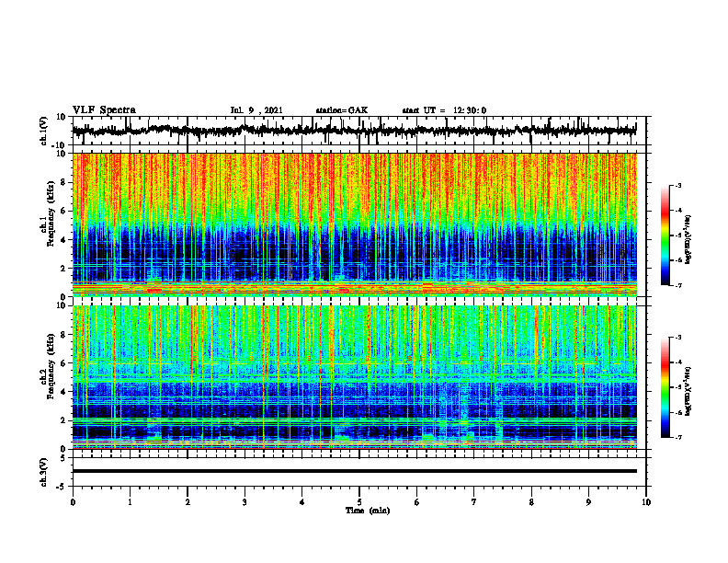
Task: Click the ch.1 spectrogram color bar
Action: click(665, 236)
